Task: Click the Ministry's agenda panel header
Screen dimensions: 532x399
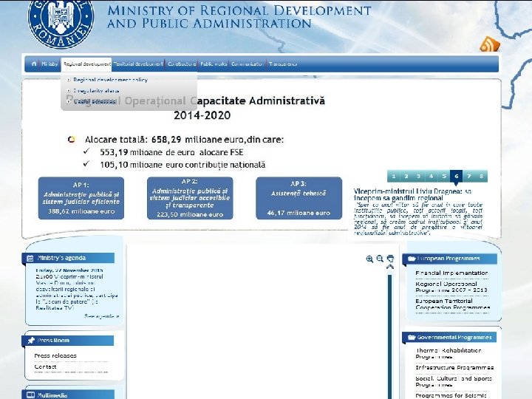Action: click(x=68, y=258)
